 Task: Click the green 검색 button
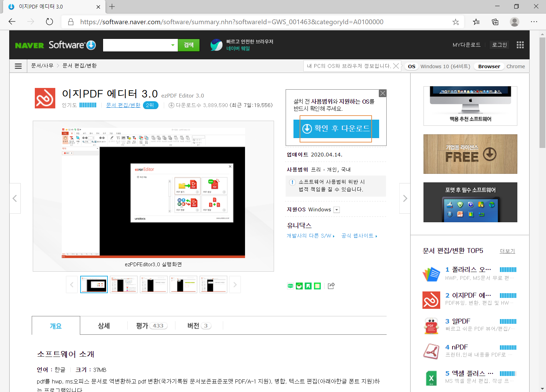189,45
